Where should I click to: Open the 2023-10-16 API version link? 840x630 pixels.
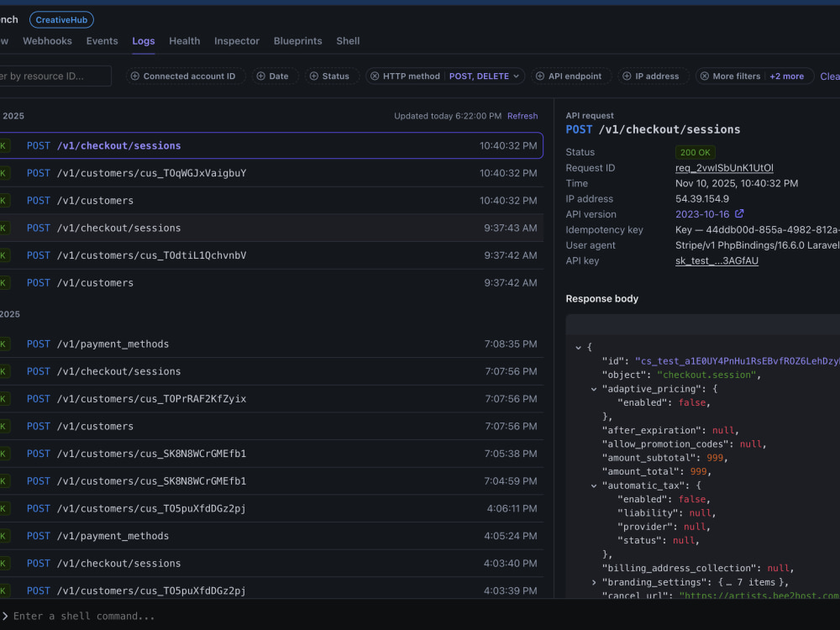[x=701, y=214]
